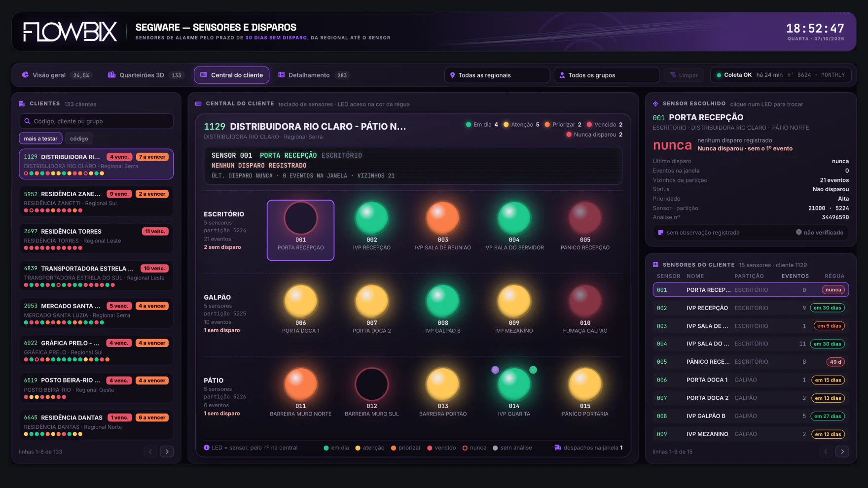Click the yellow 015 Pânico Portaria LED

[585, 384]
